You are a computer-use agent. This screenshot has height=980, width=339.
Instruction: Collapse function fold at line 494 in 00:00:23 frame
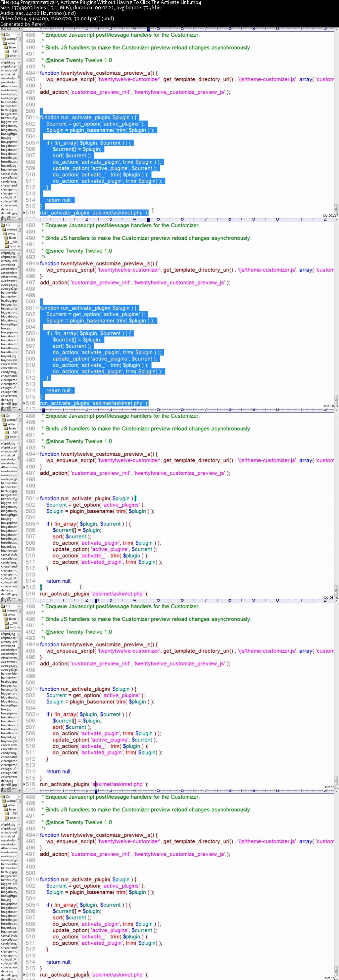coord(38,73)
